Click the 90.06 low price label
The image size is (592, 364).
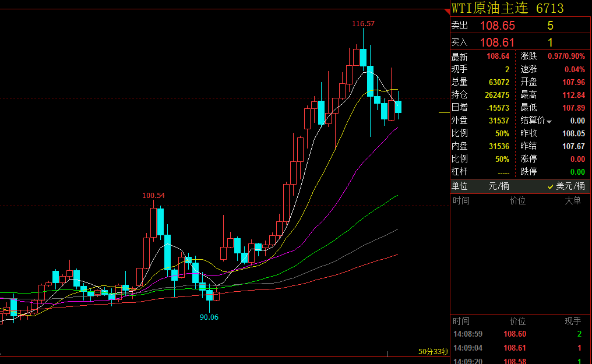pos(209,317)
